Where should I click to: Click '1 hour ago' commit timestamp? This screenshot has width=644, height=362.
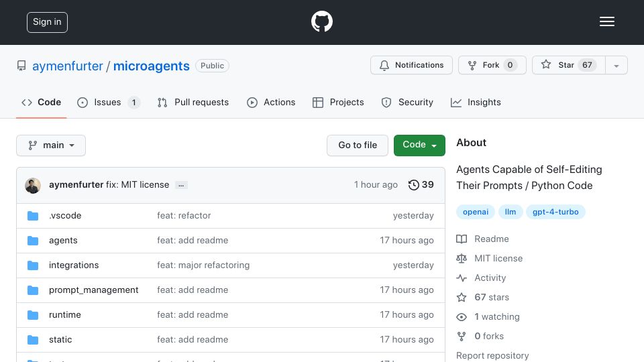[376, 185]
